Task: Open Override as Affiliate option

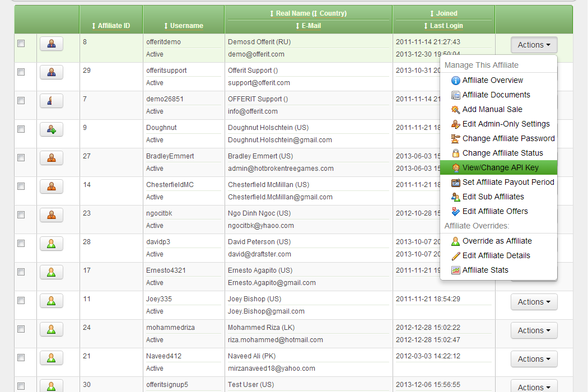Action: [497, 241]
